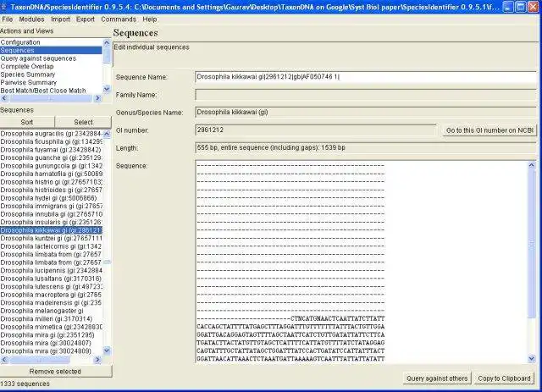Select Drosophila hamatofila sequence
The width and height of the screenshot is (542, 392).
(x=51, y=174)
